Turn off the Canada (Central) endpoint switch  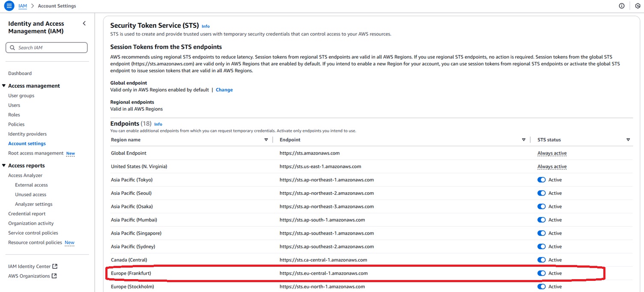pos(541,260)
